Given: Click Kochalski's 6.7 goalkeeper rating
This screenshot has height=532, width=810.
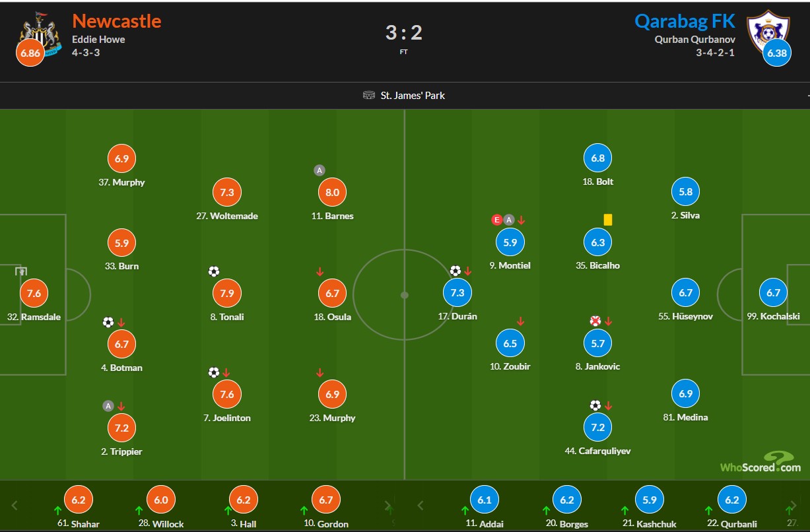Looking at the screenshot, I should coord(774,293).
